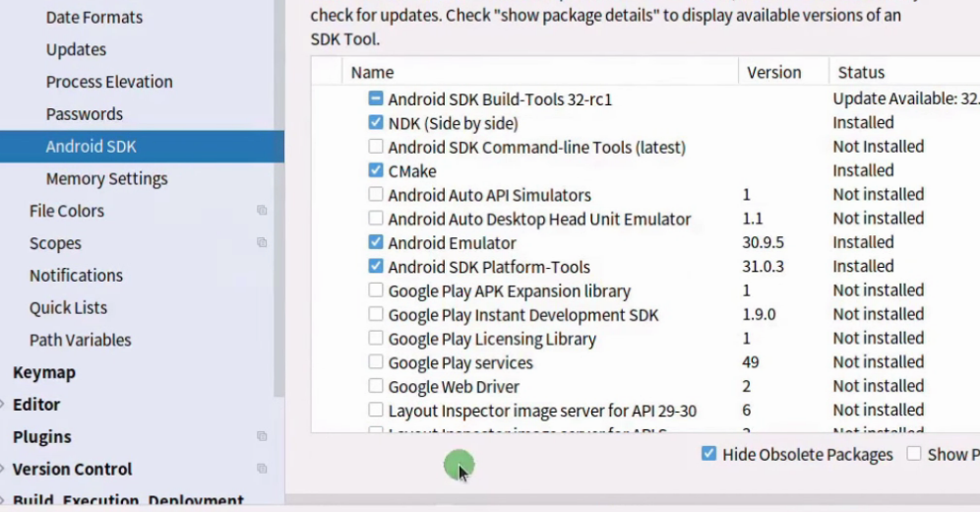
Task: Click Head Unit Emulator version 1.1
Action: (753, 219)
